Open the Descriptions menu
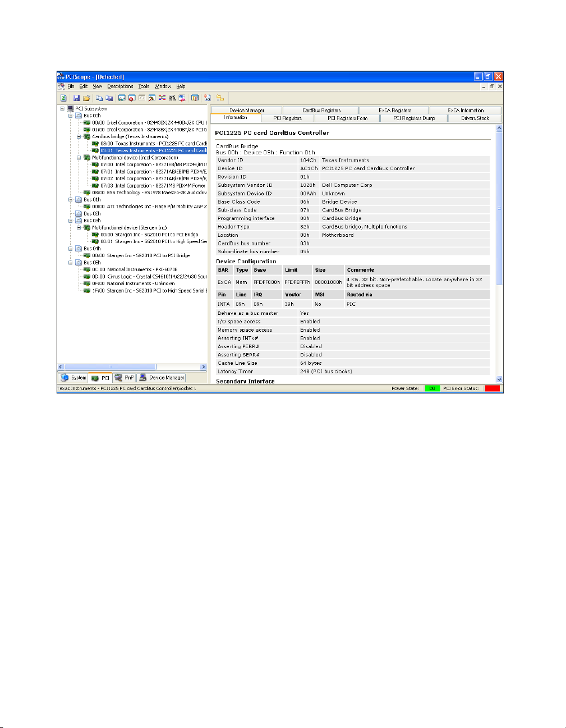Viewport: 566px width, 728px height. [120, 86]
